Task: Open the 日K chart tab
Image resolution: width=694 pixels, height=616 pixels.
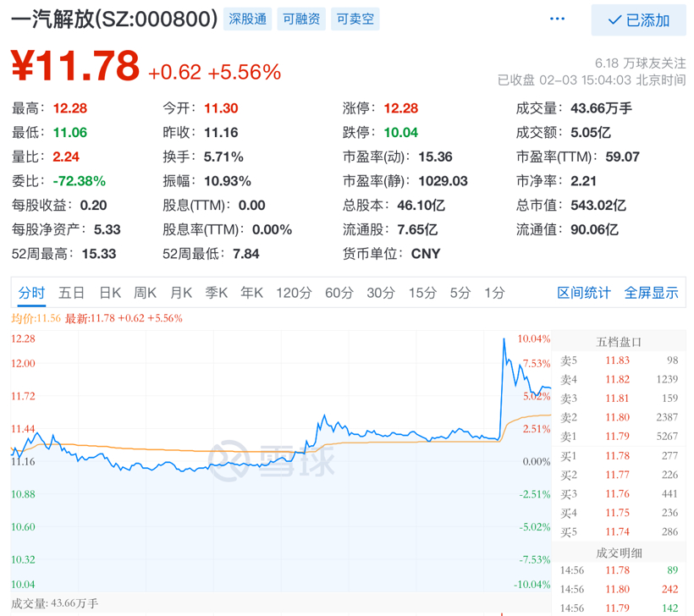Action: (x=110, y=293)
